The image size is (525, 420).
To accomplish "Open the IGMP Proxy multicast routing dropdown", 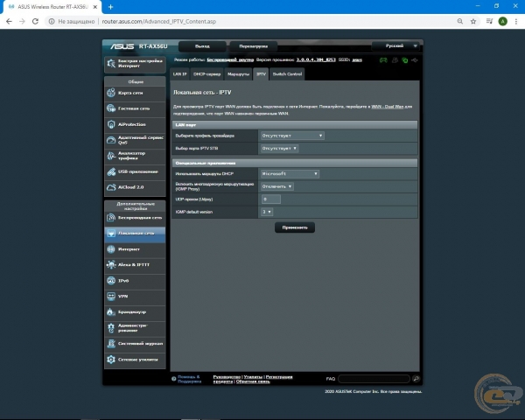I will point(276,186).
